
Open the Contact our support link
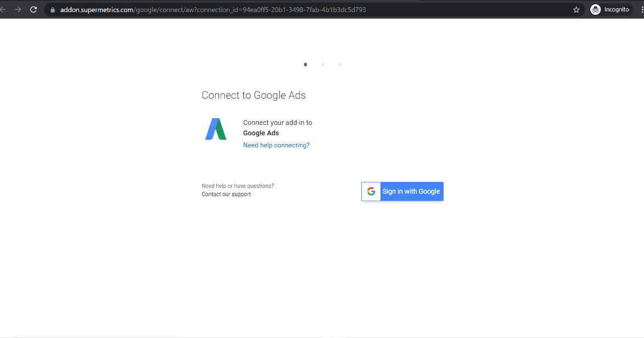tap(226, 194)
